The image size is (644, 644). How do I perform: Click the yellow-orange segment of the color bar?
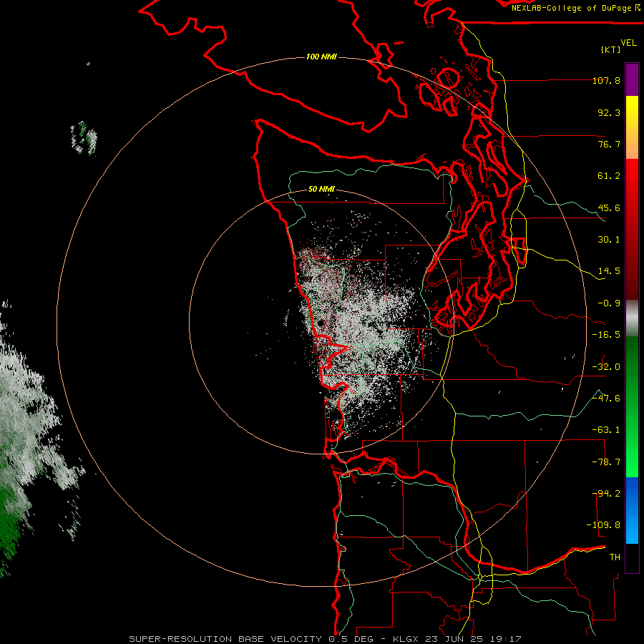tap(632, 127)
